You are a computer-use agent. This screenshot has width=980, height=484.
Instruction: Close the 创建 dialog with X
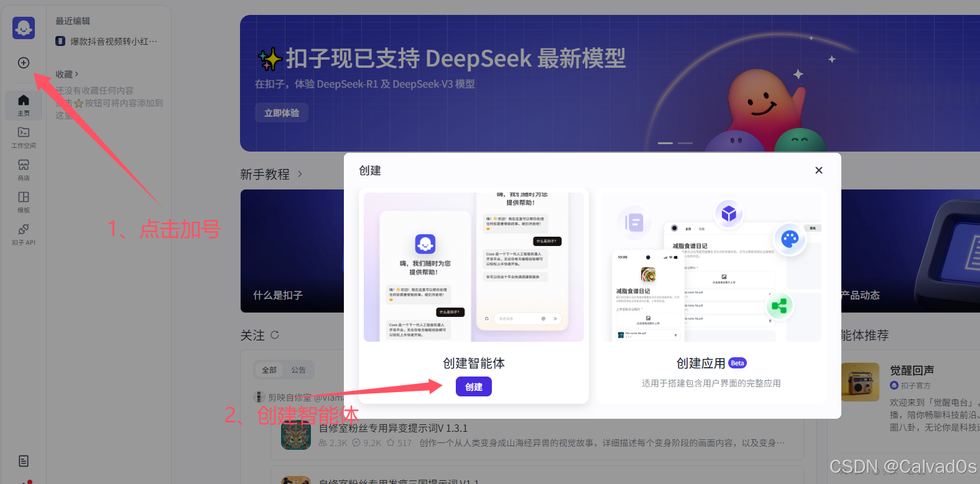coord(819,170)
